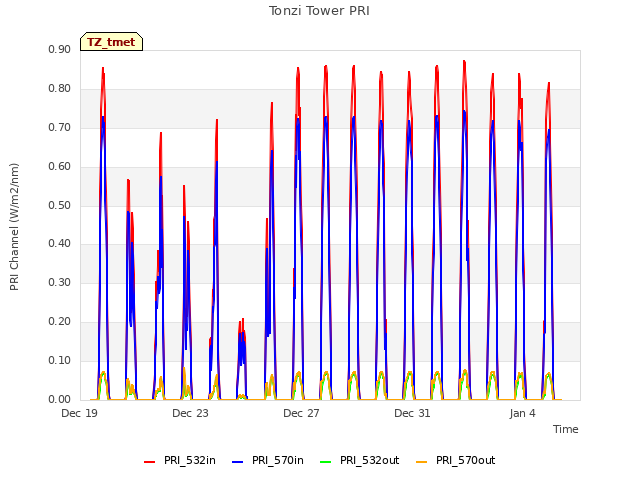Click the Dec 23 x-axis label
The height and width of the screenshot is (480, 640).
pos(190,413)
